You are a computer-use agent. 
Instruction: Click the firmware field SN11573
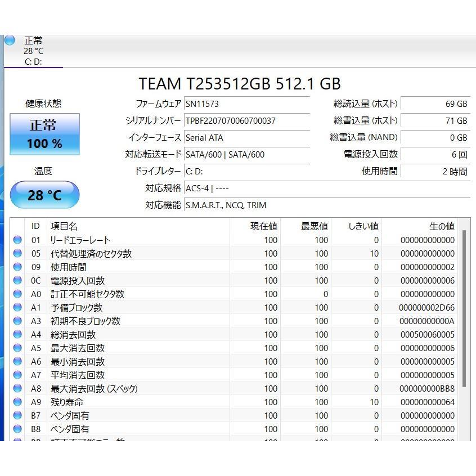(x=247, y=104)
